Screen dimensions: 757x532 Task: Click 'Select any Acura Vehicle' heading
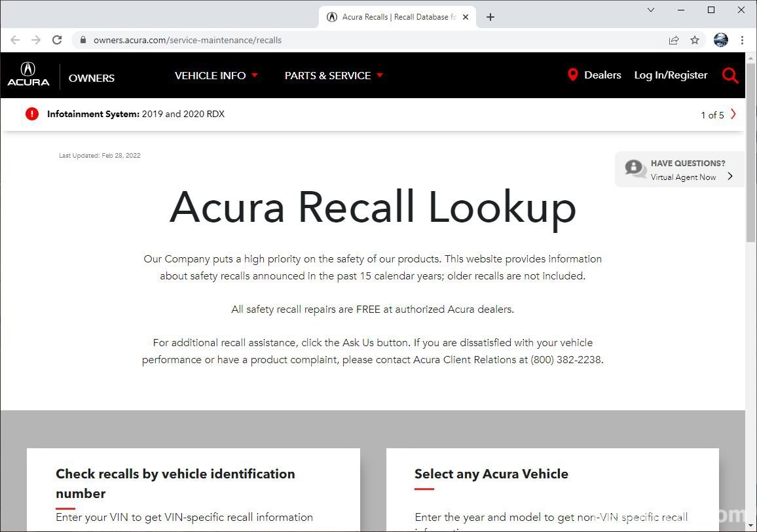(492, 474)
